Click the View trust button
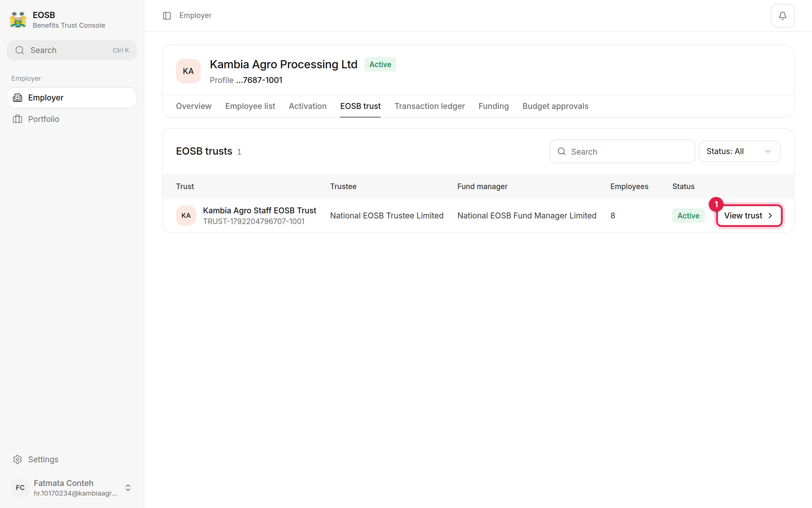 (749, 216)
